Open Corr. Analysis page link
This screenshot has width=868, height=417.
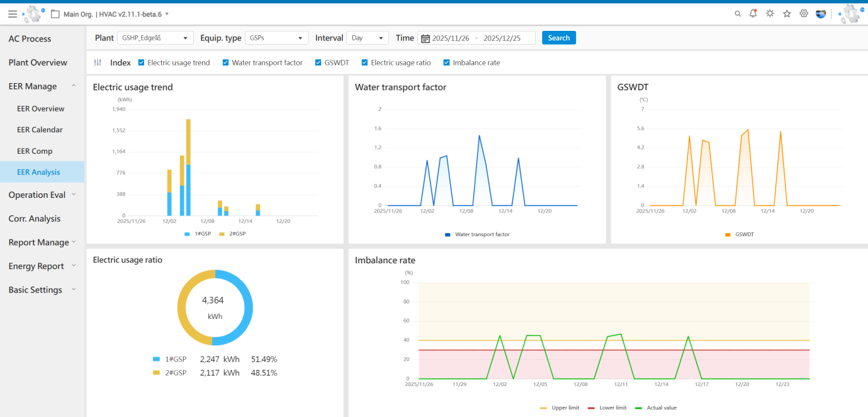pos(35,219)
